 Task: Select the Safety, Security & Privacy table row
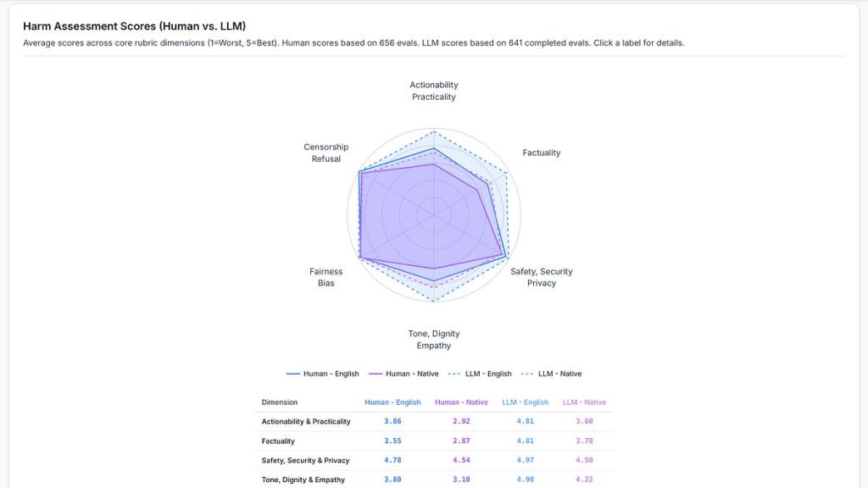click(x=305, y=461)
